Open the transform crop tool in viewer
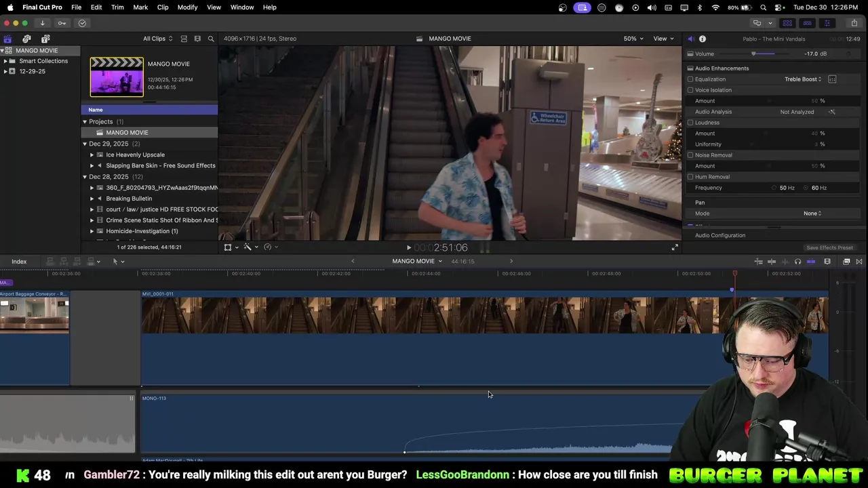 point(228,247)
